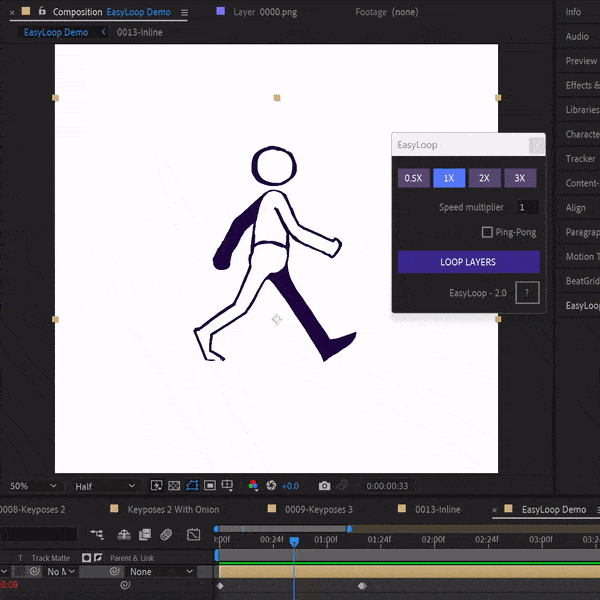Enable the Ping-Pong checkbox
The height and width of the screenshot is (600, 600).
coord(487,232)
